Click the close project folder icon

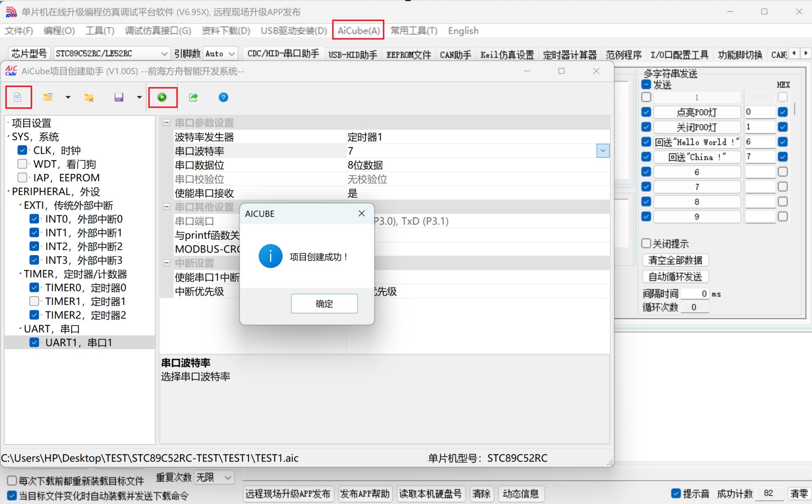pyautogui.click(x=89, y=97)
